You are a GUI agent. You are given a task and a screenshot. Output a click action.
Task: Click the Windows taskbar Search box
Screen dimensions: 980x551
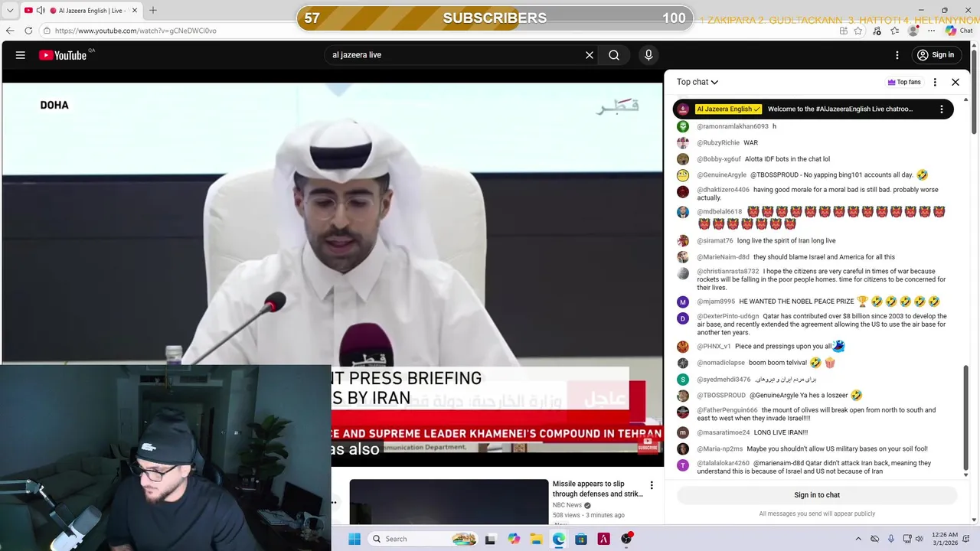tap(423, 539)
